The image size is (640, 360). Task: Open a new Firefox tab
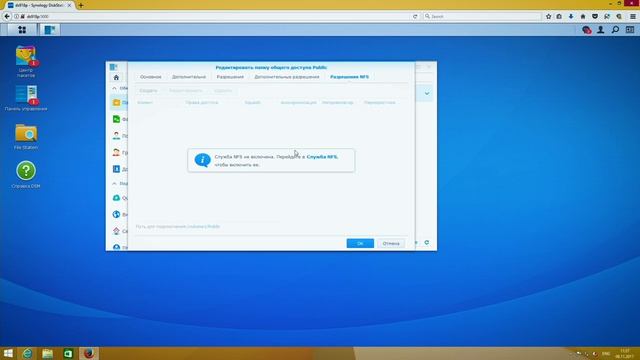pos(81,5)
